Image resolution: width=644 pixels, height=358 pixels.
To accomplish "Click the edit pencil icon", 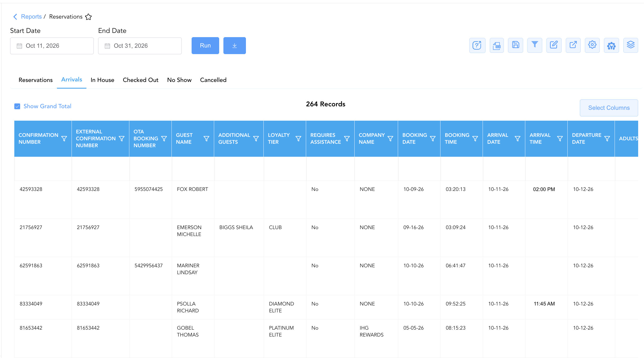I will (554, 45).
